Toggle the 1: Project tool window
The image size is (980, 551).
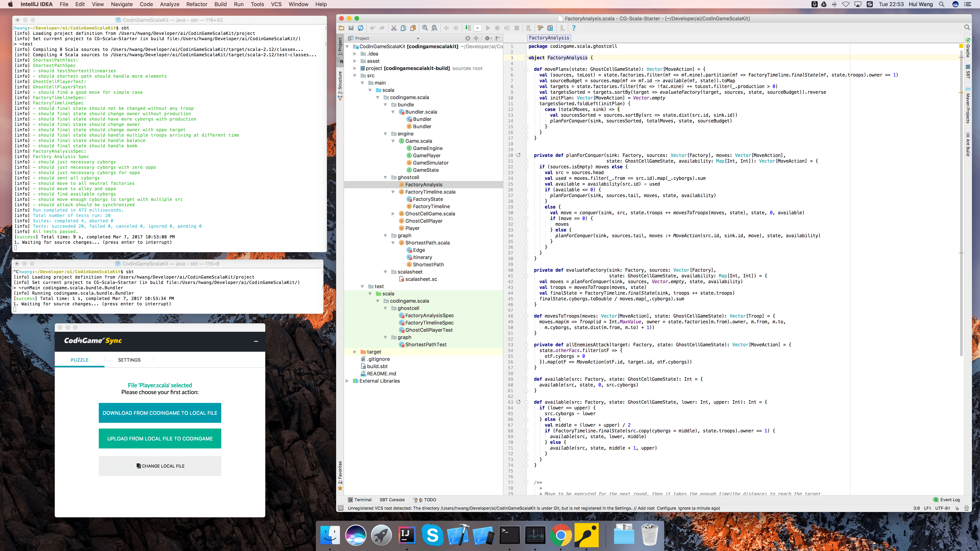(x=340, y=47)
